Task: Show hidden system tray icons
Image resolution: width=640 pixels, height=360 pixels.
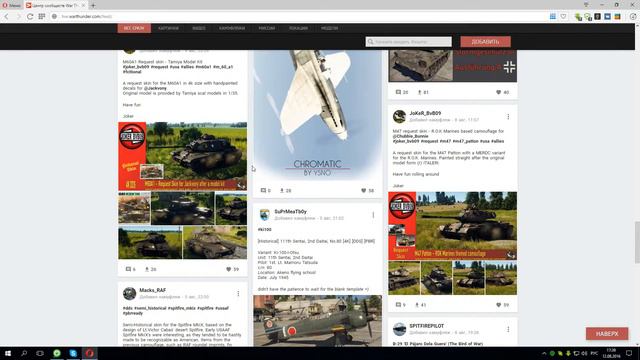Action: coord(544,353)
